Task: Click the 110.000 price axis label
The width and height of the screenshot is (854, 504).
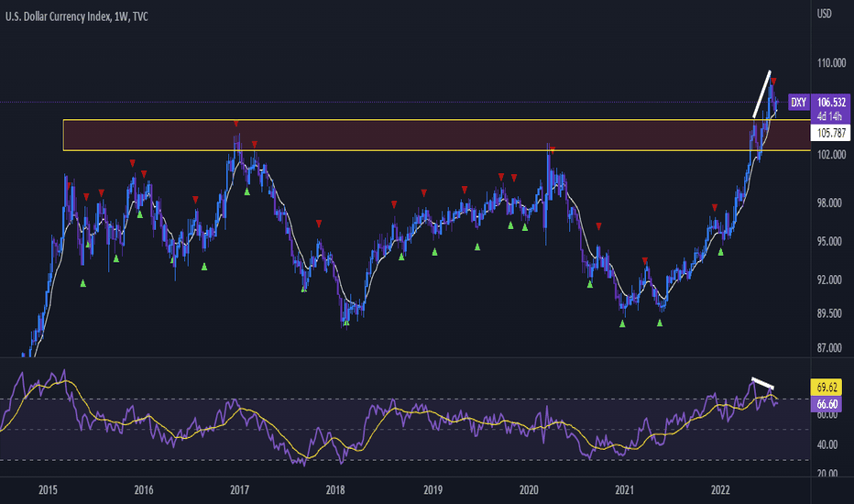Action: pyautogui.click(x=831, y=63)
